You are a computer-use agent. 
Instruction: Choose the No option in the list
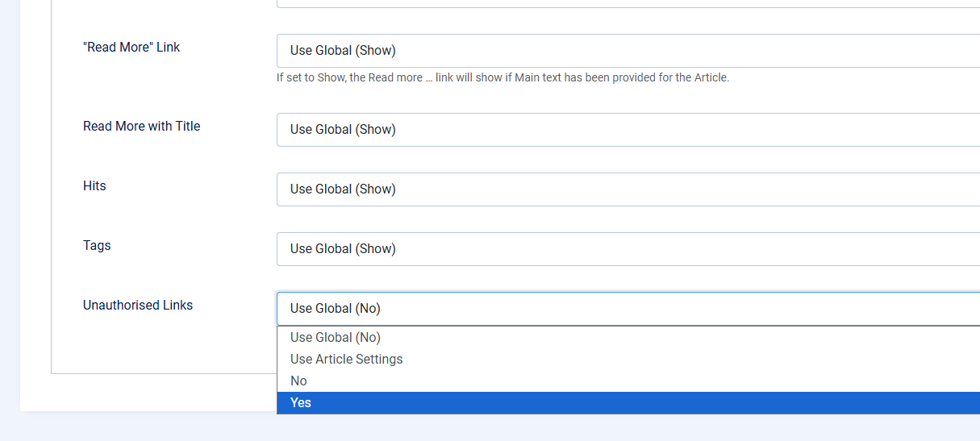(628, 381)
